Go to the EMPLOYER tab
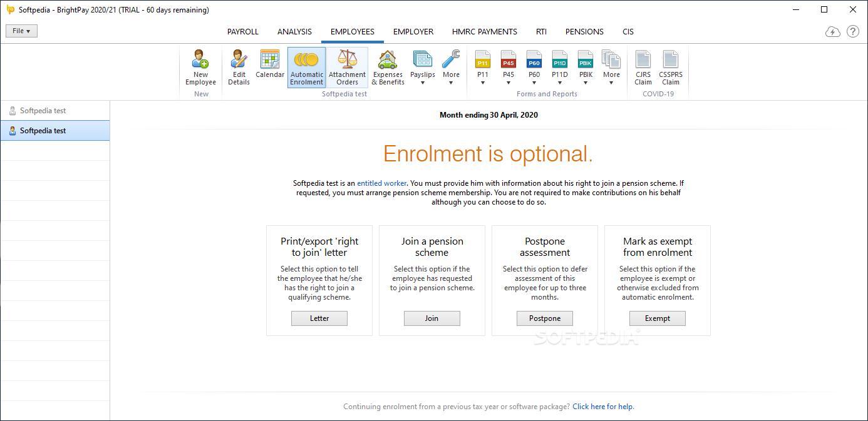The image size is (868, 421). 413,31
